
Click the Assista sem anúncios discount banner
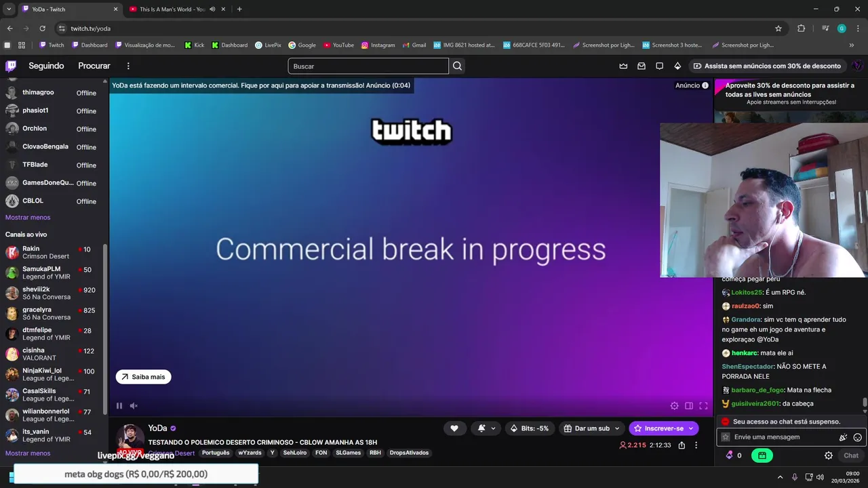pyautogui.click(x=767, y=66)
